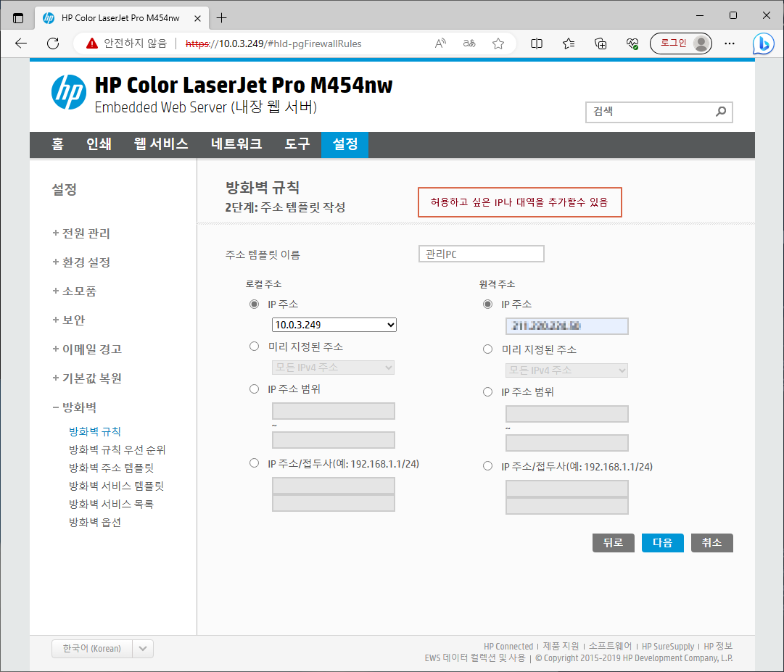Select remote IP 주소 radio button

(x=487, y=304)
